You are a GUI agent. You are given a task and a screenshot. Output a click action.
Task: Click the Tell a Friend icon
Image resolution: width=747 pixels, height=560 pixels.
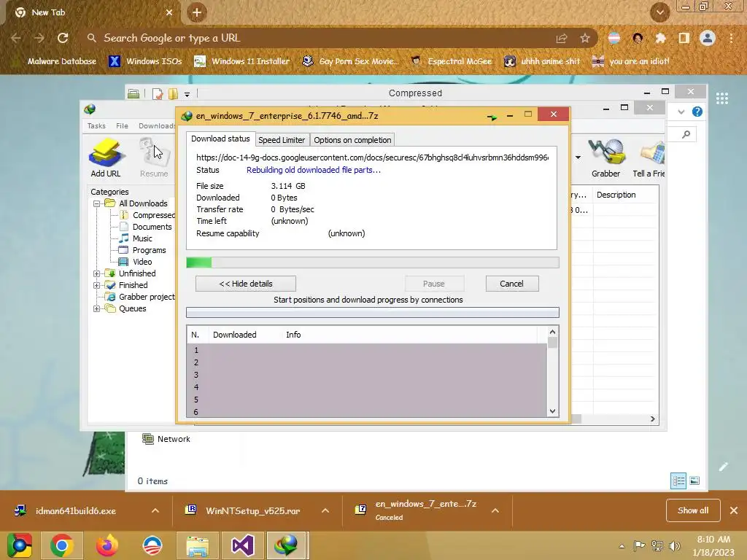(649, 157)
